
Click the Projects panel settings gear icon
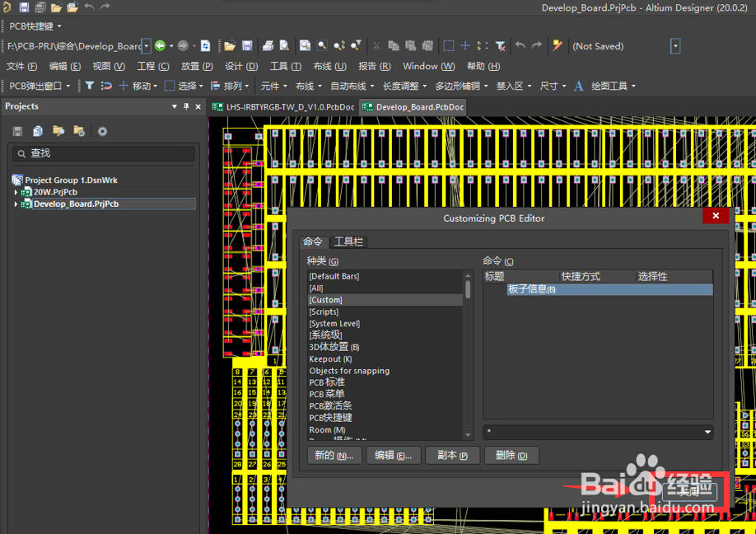pos(102,131)
